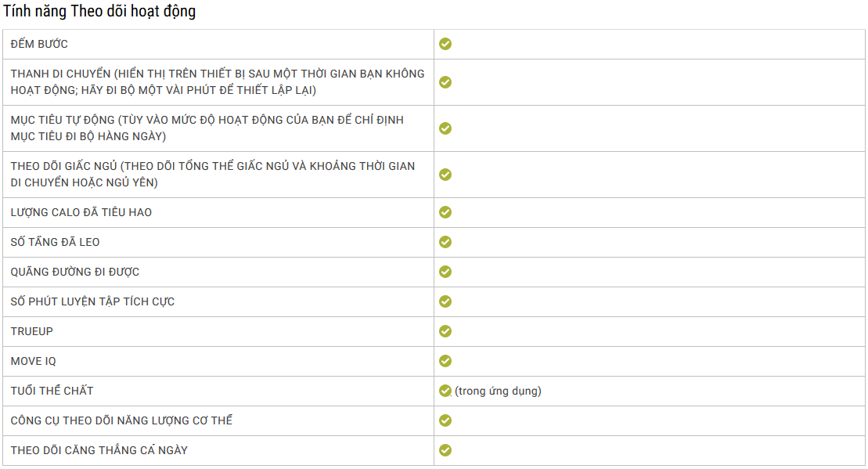The image size is (868, 469).
Task: Click the checkmark for THEO DÕI GIẤC NGỦ
Action: (445, 175)
